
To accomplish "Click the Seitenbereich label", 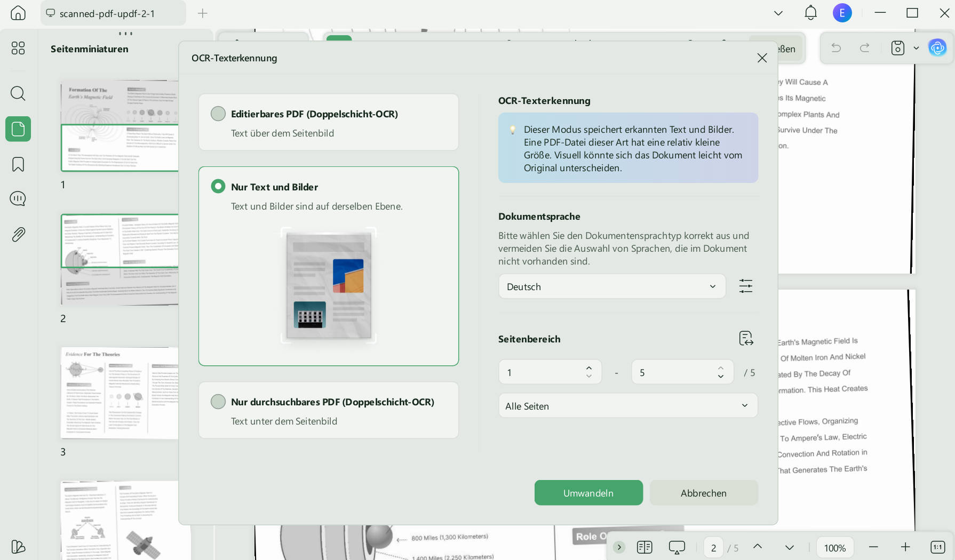I will tap(529, 339).
